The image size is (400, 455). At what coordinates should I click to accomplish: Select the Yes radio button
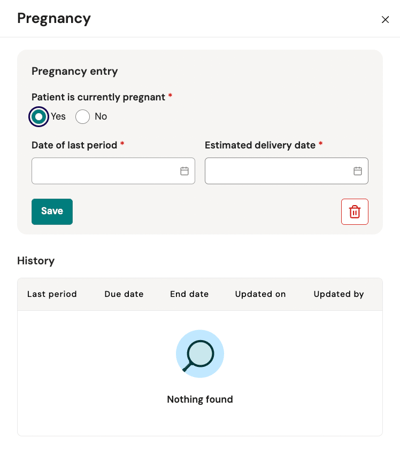[39, 117]
